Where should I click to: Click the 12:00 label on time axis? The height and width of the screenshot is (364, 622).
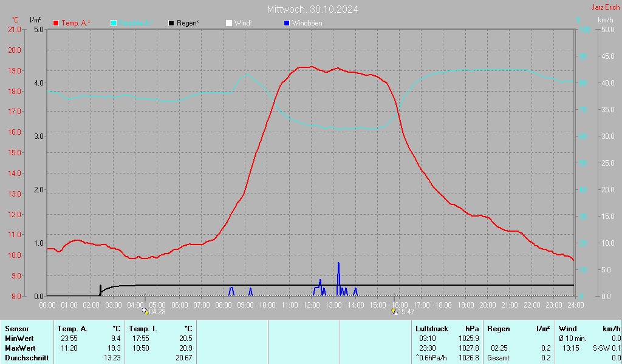click(x=311, y=305)
